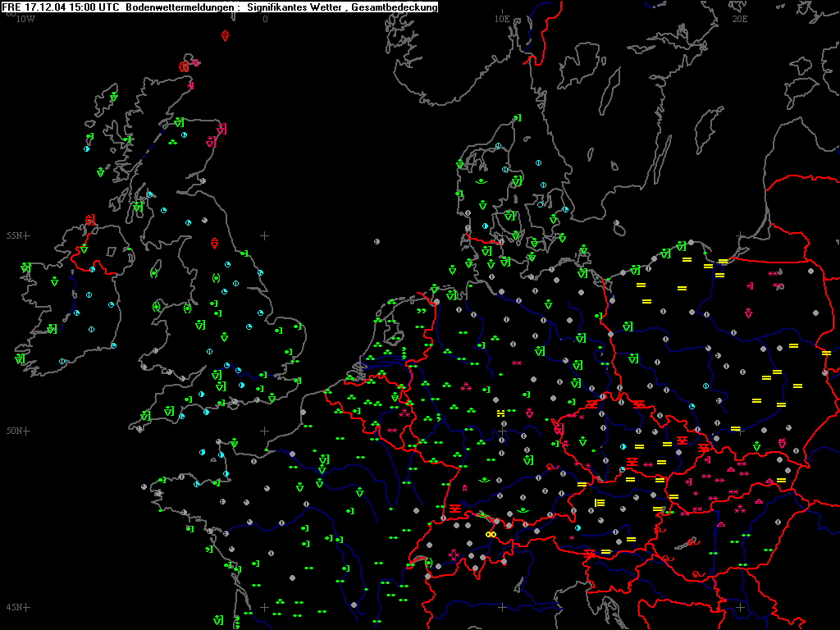Click the yellow infinity haze symbol in Switzerland
Screen dimensions: 840x630
coord(491,534)
